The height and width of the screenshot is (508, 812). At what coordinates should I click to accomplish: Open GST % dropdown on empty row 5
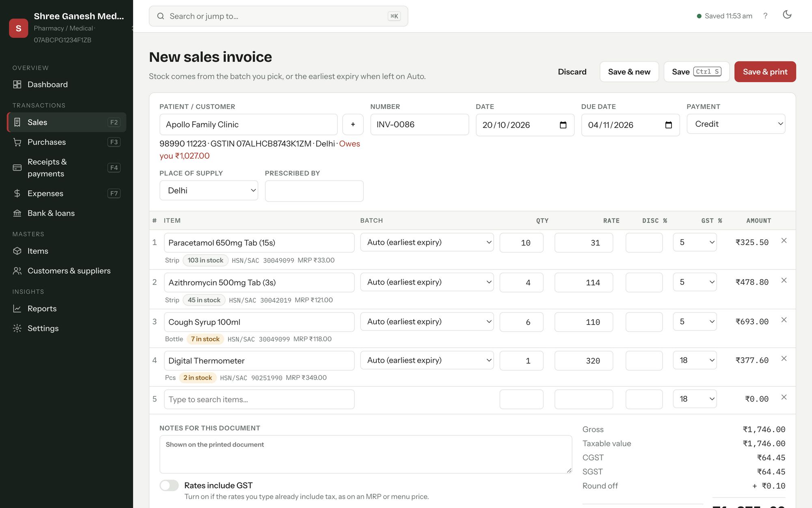pos(695,399)
